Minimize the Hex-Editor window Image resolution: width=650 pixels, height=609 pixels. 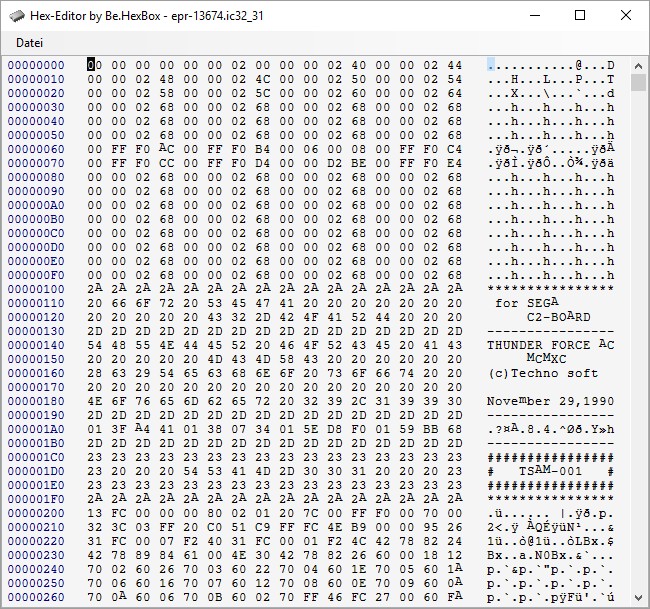(x=534, y=15)
